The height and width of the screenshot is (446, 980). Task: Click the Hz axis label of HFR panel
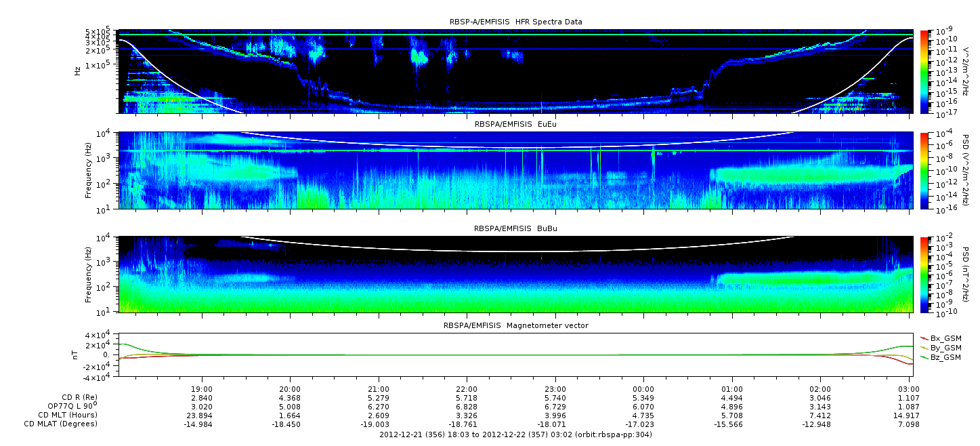(x=78, y=70)
